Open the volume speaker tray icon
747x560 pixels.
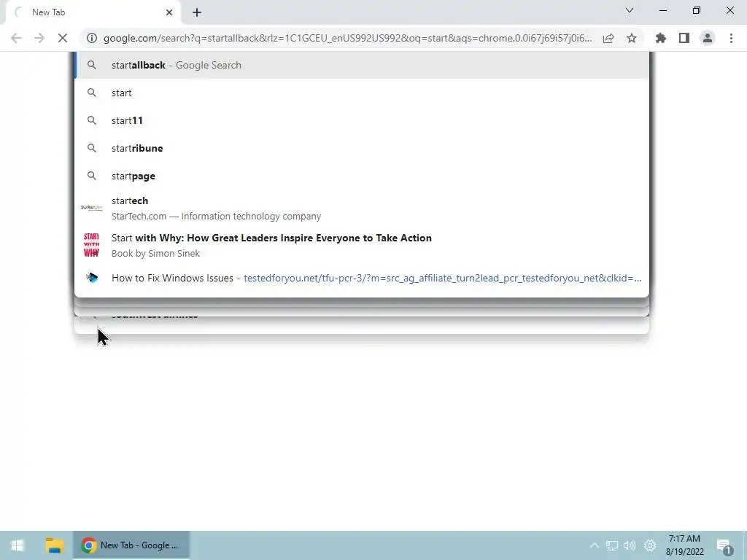630,545
